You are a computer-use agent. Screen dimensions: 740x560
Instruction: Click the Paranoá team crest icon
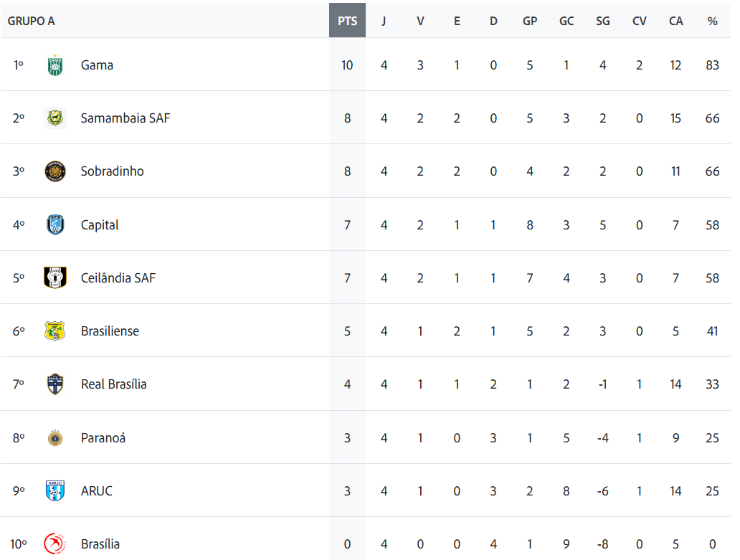[55, 438]
